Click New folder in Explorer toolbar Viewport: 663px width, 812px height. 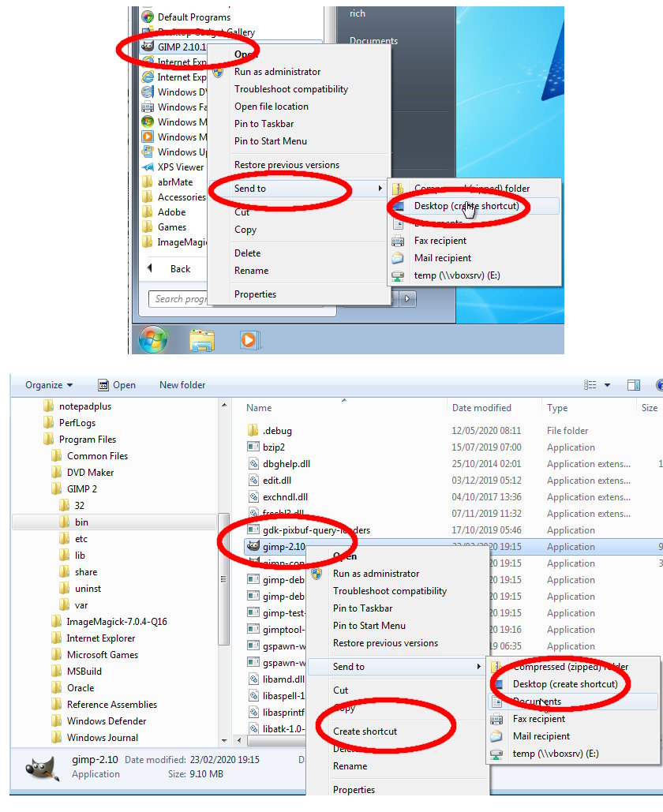tap(182, 385)
